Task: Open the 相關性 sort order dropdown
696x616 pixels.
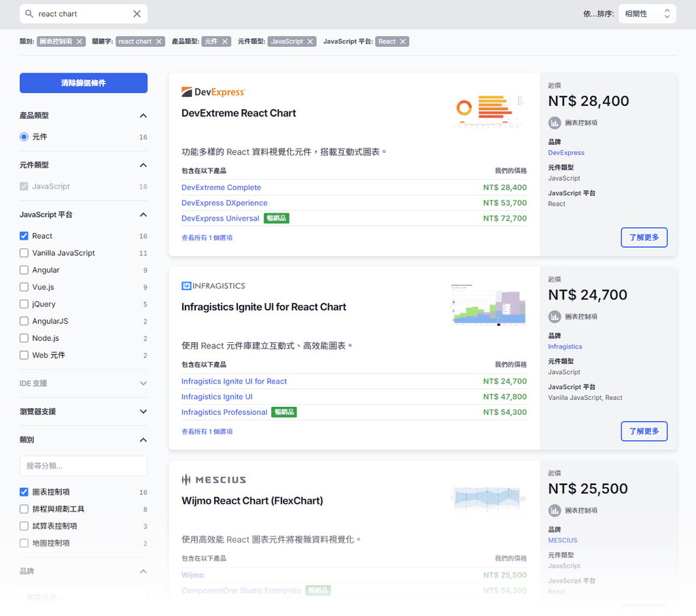Action: click(x=647, y=14)
